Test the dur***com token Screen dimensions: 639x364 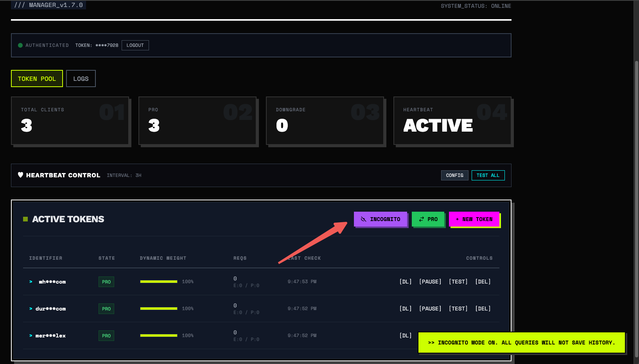458,309
